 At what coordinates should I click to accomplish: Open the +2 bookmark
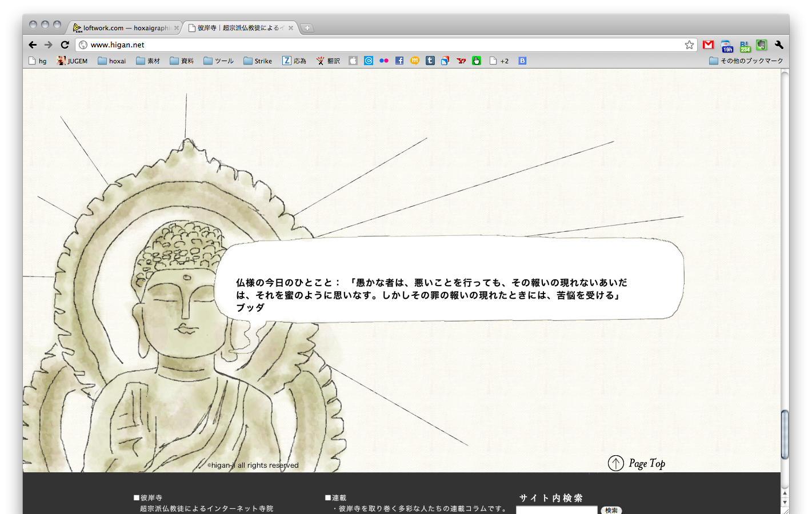point(499,61)
